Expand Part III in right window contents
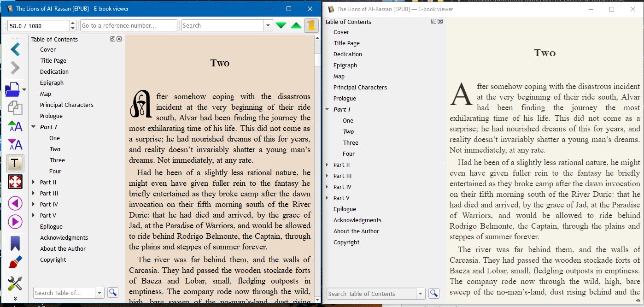Image resolution: width=644 pixels, height=307 pixels. [327, 176]
